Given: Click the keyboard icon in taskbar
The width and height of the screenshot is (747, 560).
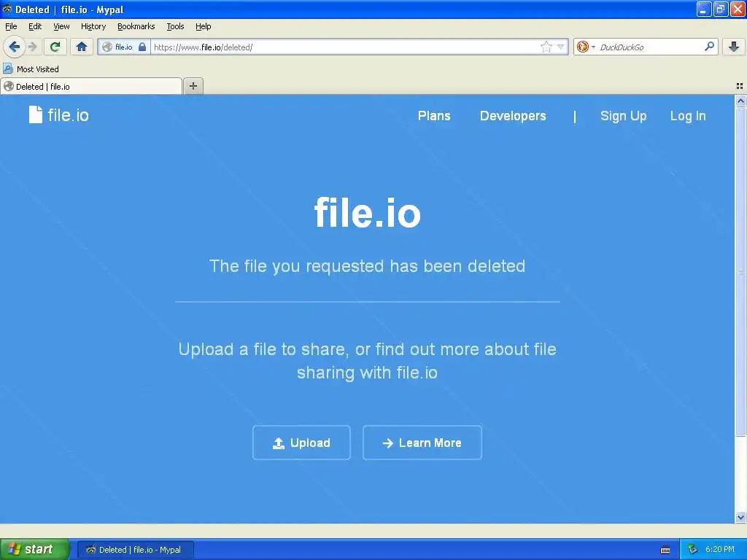Looking at the screenshot, I should (665, 550).
